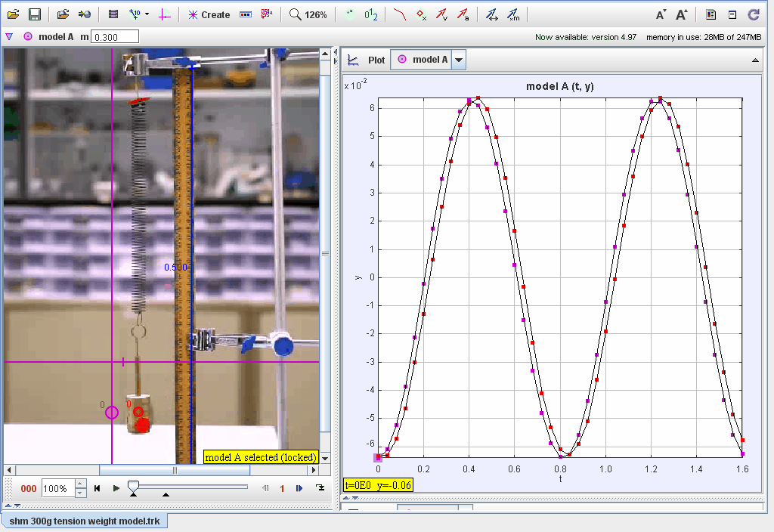Image resolution: width=774 pixels, height=532 pixels.
Task: Click the split pane divider handle by the video pane
Action: [x=336, y=56]
